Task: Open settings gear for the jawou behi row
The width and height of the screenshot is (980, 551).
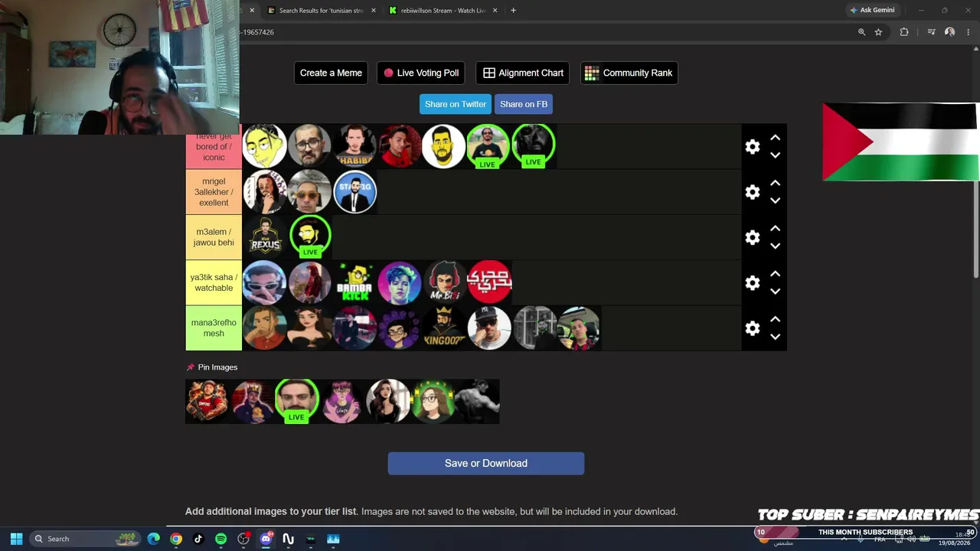Action: 753,237
